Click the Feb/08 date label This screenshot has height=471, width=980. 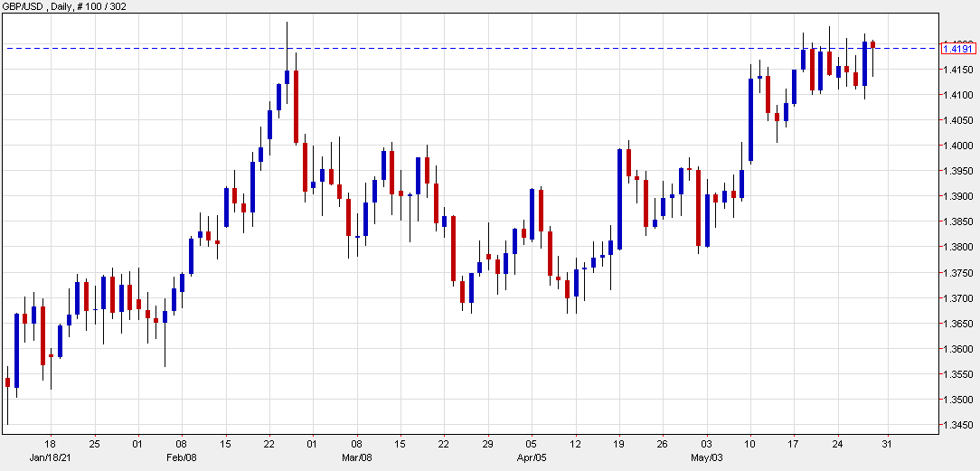coord(181,457)
